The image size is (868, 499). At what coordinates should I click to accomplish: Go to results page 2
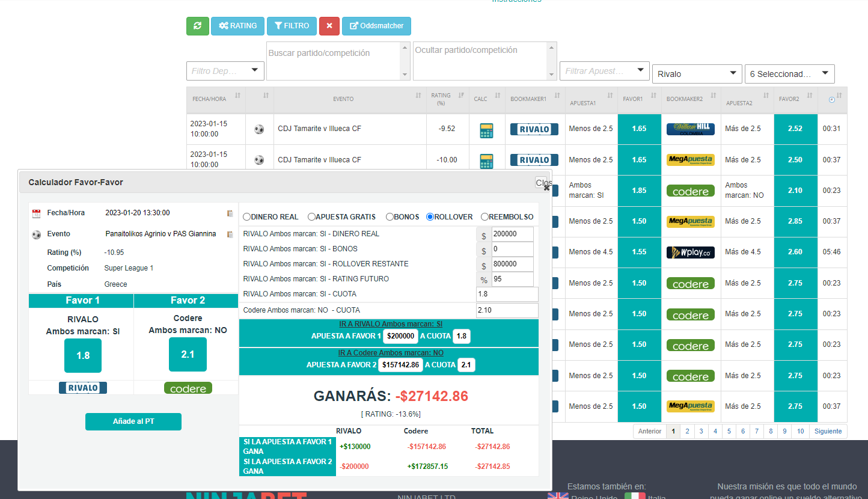click(687, 431)
